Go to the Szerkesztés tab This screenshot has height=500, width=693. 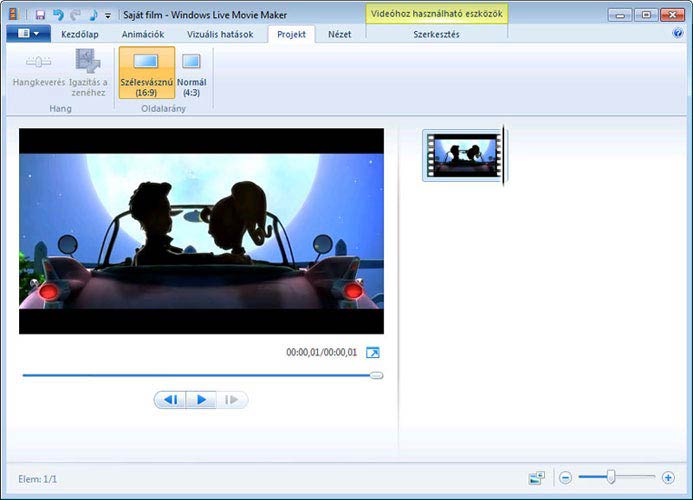(436, 34)
